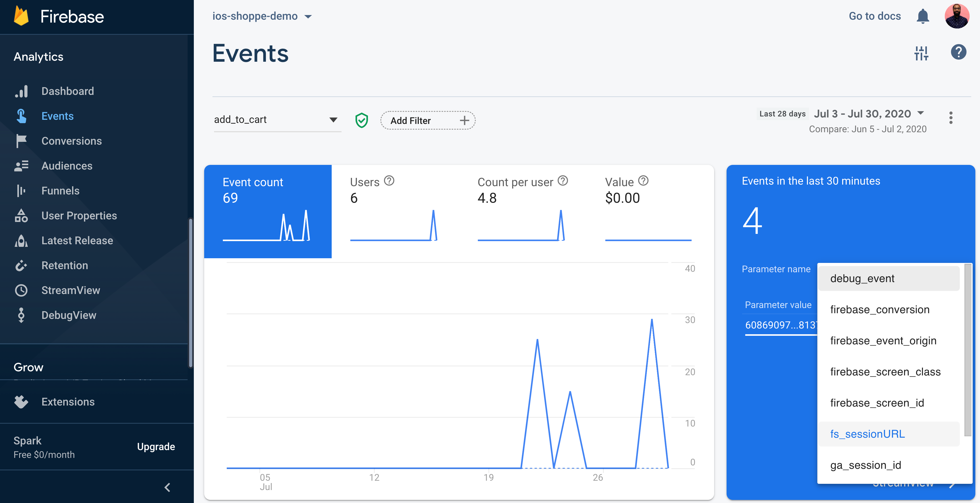Click the Extensions puzzle icon
This screenshot has width=980, height=503.
pos(21,402)
